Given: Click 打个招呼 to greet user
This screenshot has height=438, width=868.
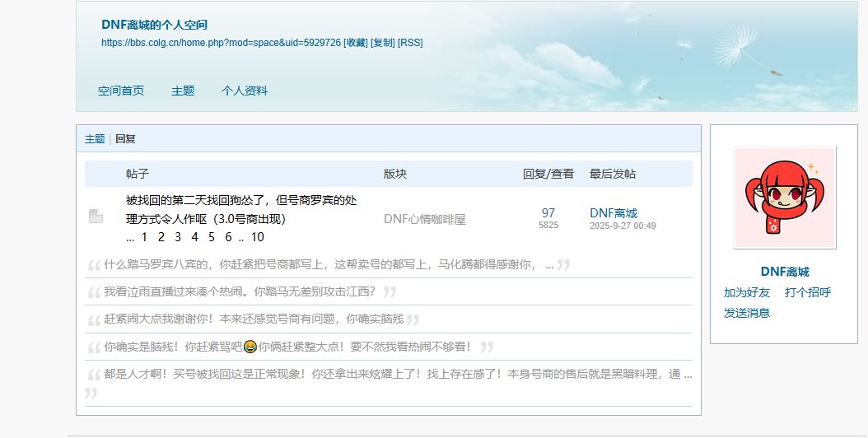Looking at the screenshot, I should pos(808,292).
